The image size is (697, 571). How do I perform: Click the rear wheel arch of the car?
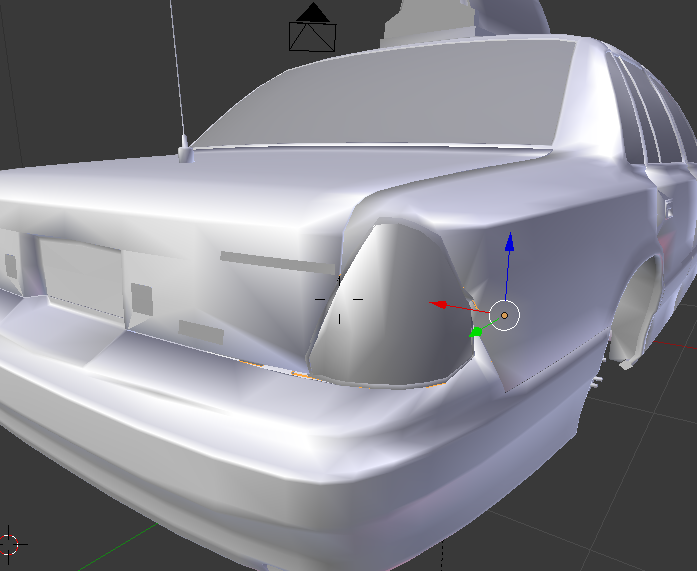point(634,311)
